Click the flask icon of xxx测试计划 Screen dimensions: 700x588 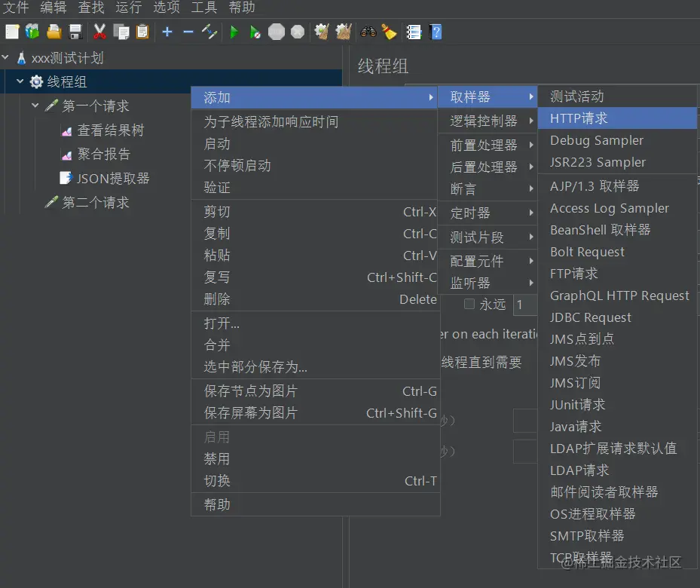pyautogui.click(x=21, y=58)
